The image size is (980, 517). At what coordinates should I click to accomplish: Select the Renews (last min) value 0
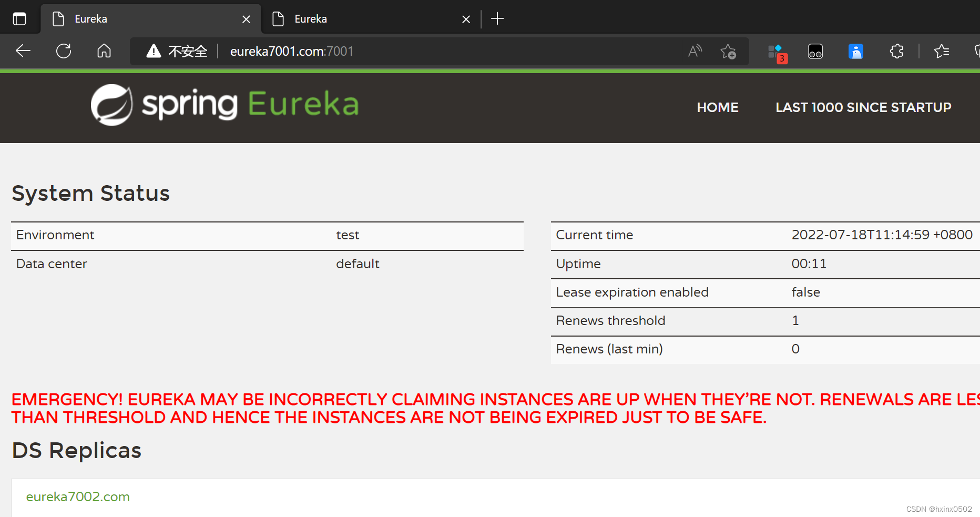point(795,349)
